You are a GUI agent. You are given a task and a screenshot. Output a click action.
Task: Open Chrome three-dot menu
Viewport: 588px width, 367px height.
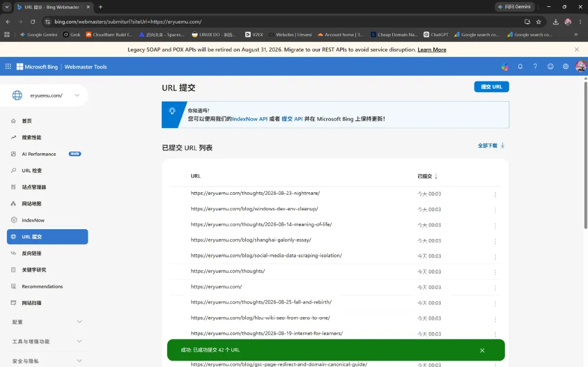(x=580, y=22)
